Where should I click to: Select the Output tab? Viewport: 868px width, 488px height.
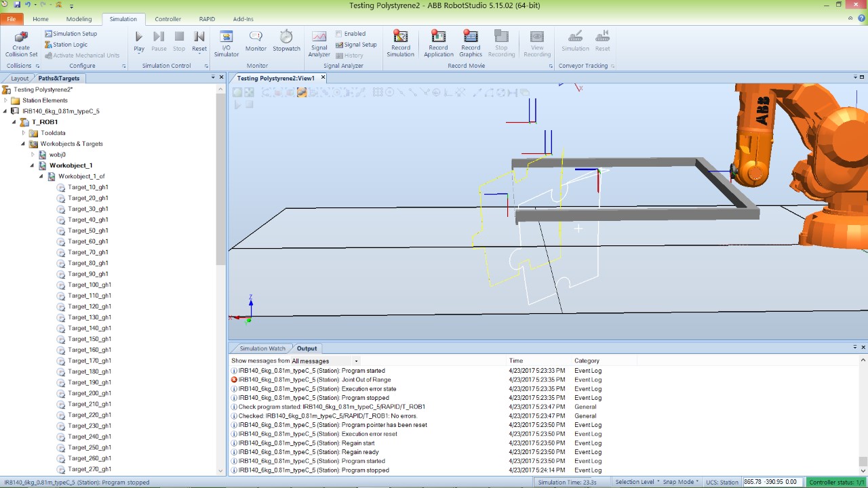(x=307, y=348)
